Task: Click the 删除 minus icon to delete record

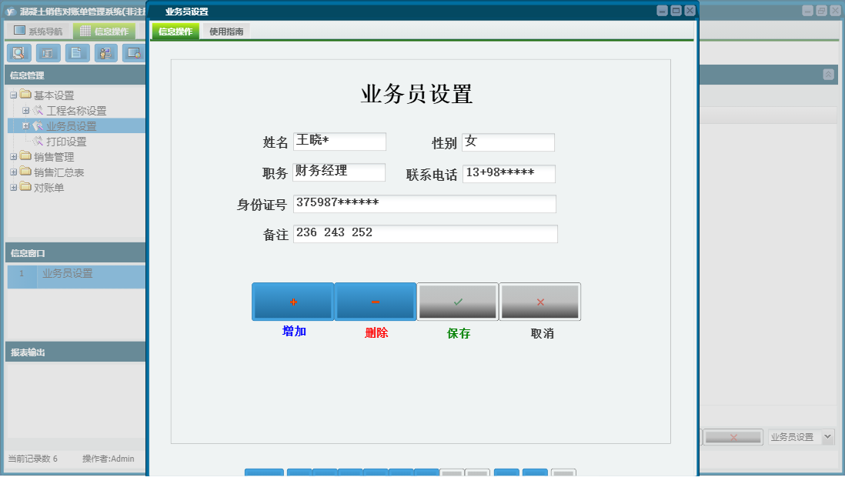Action: (374, 301)
